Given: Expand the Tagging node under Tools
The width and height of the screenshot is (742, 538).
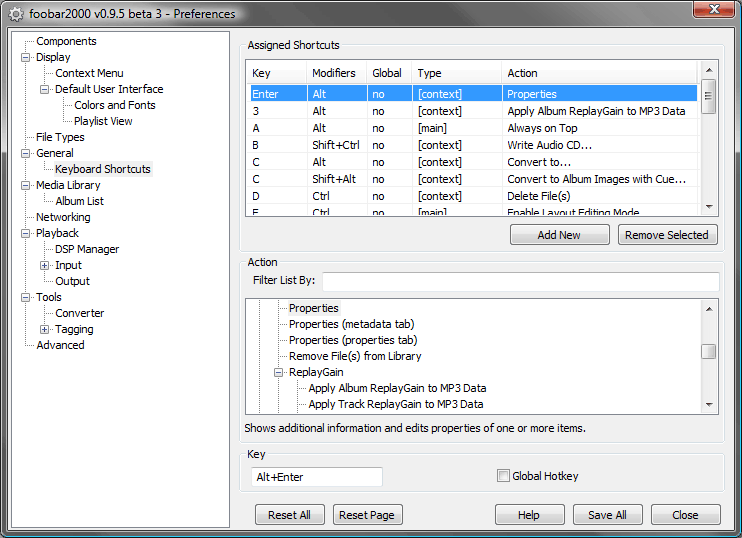Looking at the screenshot, I should point(45,329).
